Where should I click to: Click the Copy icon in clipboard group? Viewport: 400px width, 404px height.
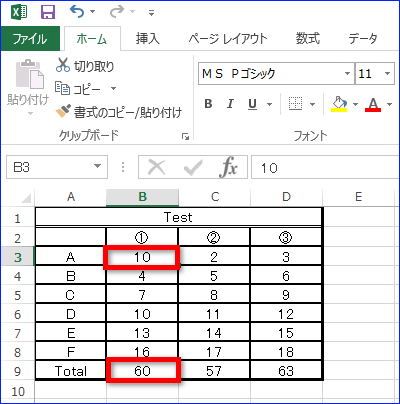click(x=62, y=88)
